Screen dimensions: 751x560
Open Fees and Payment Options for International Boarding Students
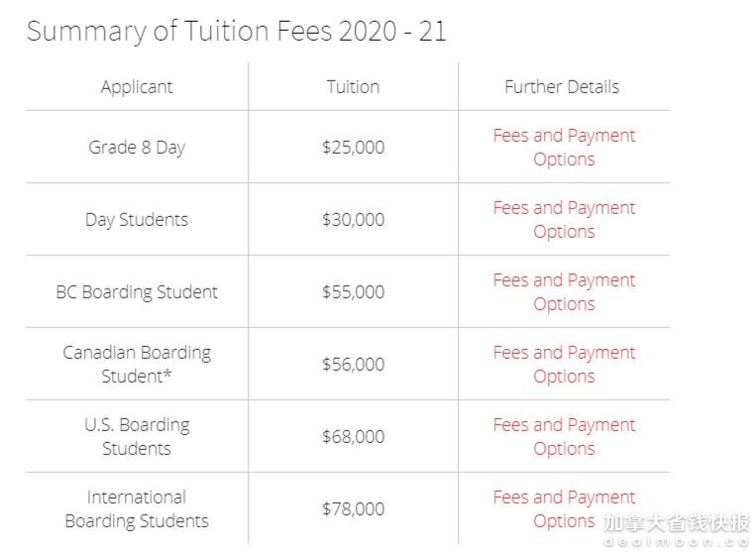click(564, 508)
